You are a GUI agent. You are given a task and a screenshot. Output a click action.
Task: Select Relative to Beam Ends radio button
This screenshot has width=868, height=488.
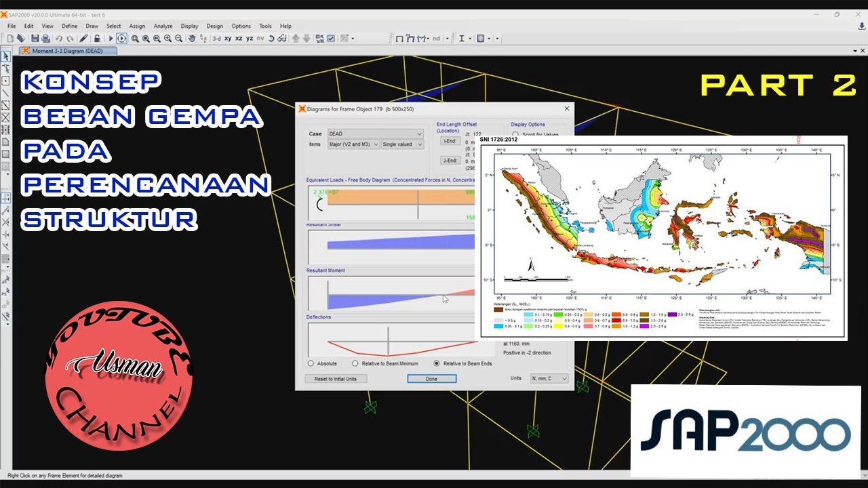[x=437, y=363]
